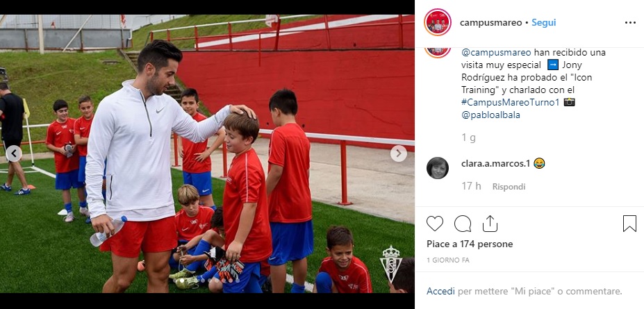Visit the @pabloalbala profile link

(x=490, y=115)
